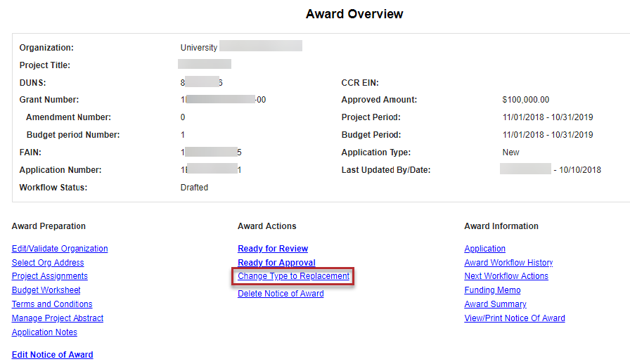The width and height of the screenshot is (630, 364).
Task: Select Ready for Approval action
Action: 276,263
